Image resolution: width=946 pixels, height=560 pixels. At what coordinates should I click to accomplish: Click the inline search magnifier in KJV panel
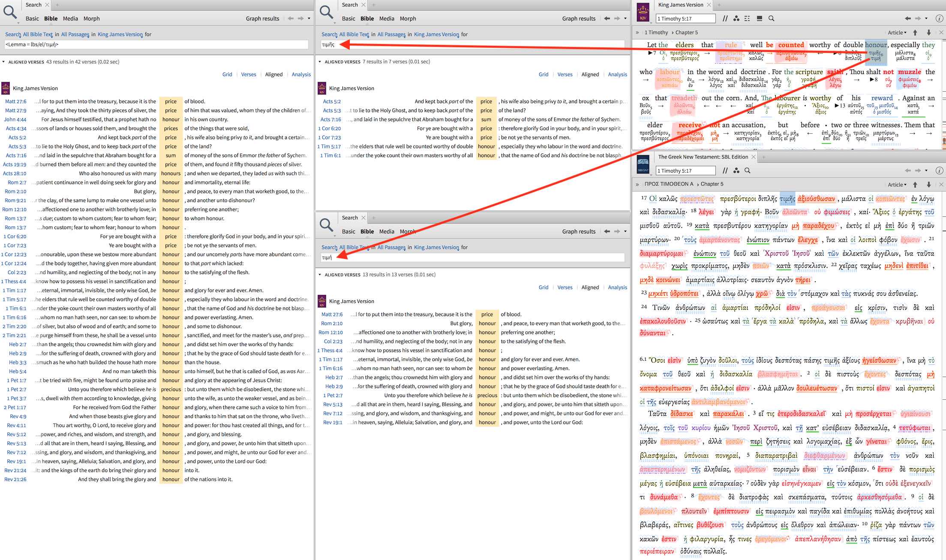click(771, 18)
